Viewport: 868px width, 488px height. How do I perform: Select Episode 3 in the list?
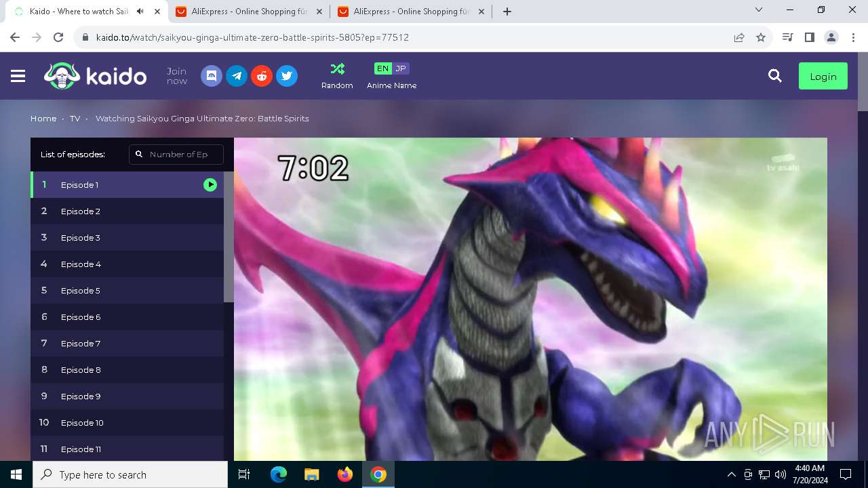click(x=127, y=237)
